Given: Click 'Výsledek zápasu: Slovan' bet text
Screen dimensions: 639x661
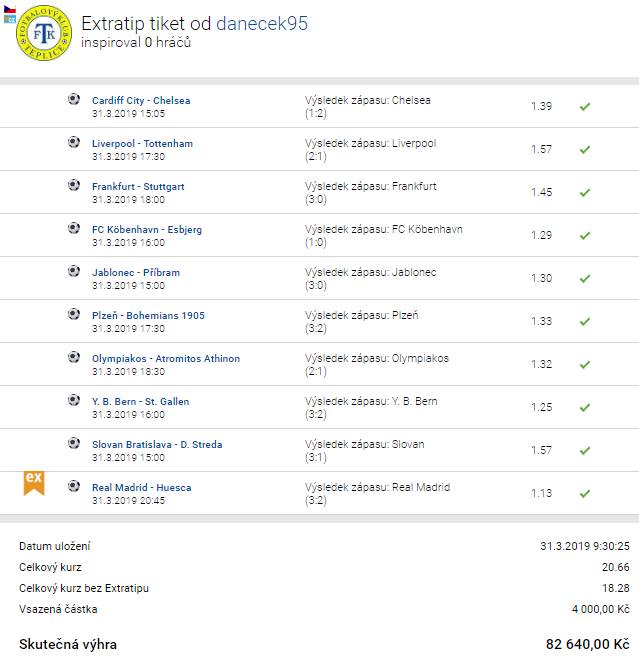Looking at the screenshot, I should [x=365, y=444].
